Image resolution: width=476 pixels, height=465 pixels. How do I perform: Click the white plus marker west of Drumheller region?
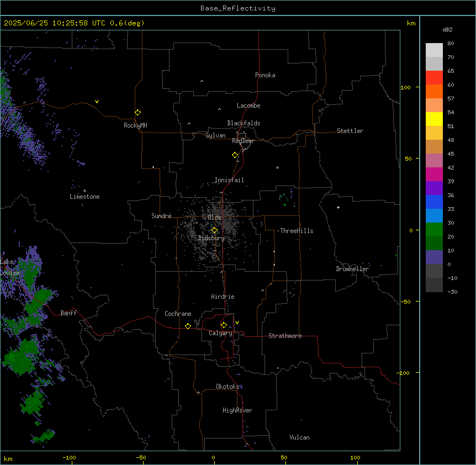338,207
